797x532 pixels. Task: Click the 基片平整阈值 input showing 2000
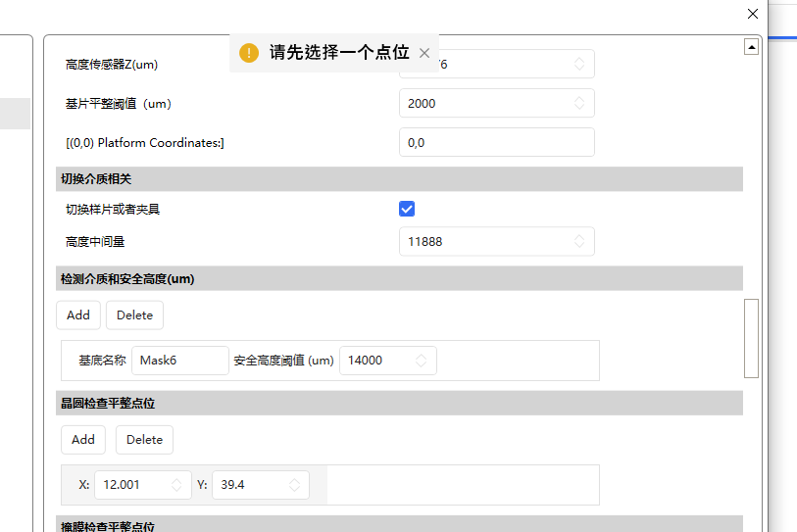click(x=485, y=103)
